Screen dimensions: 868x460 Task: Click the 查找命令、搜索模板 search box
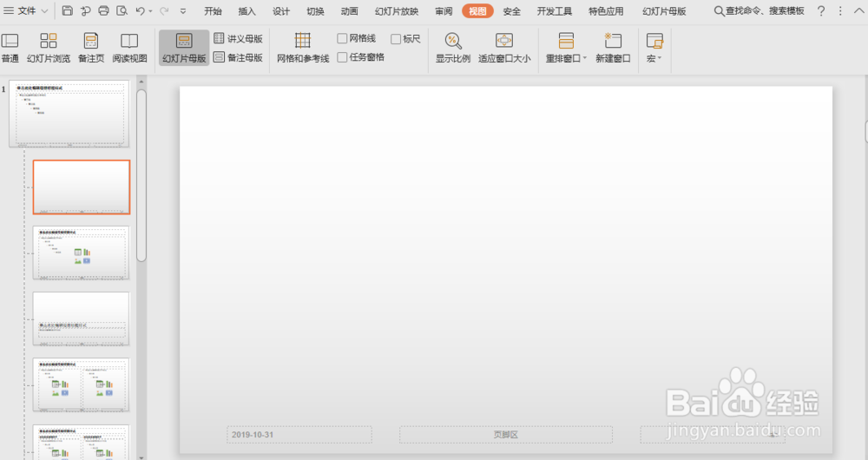pos(759,11)
